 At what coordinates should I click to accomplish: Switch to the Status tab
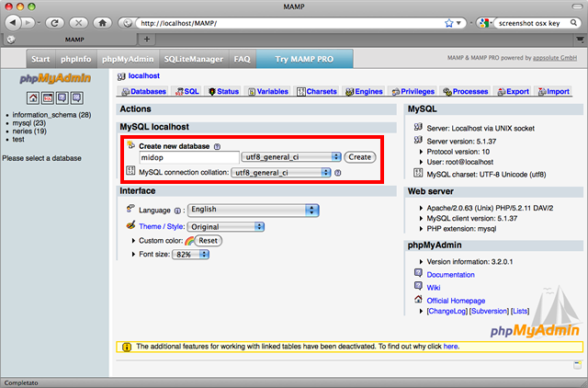[223, 92]
